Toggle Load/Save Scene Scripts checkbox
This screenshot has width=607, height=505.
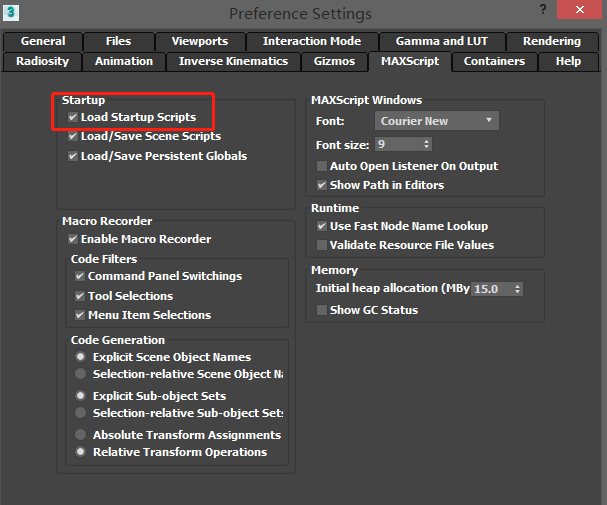click(x=73, y=136)
